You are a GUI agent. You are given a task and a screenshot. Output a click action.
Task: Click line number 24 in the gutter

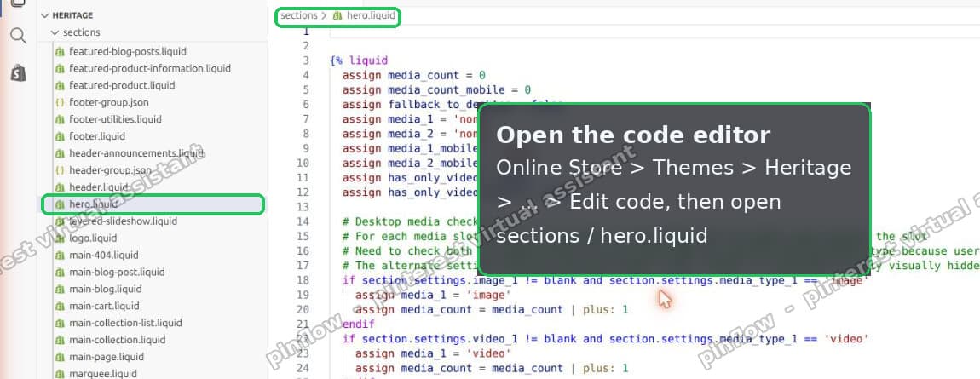click(303, 368)
